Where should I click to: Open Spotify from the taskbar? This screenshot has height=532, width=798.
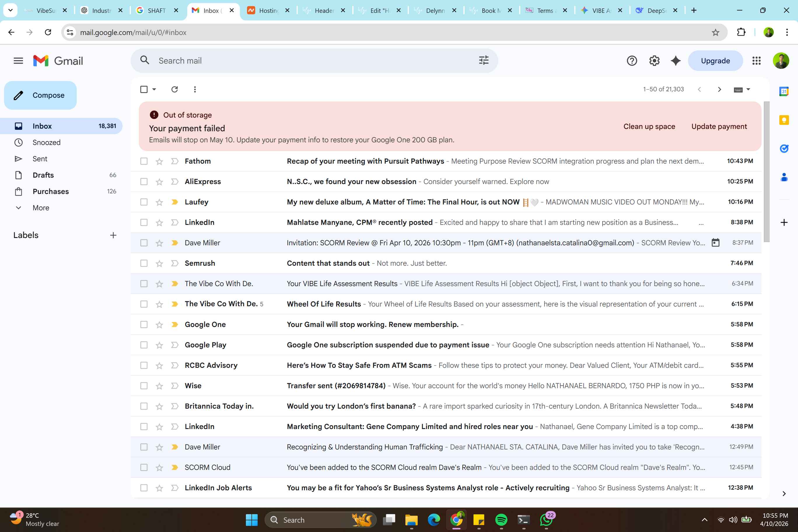pyautogui.click(x=501, y=520)
